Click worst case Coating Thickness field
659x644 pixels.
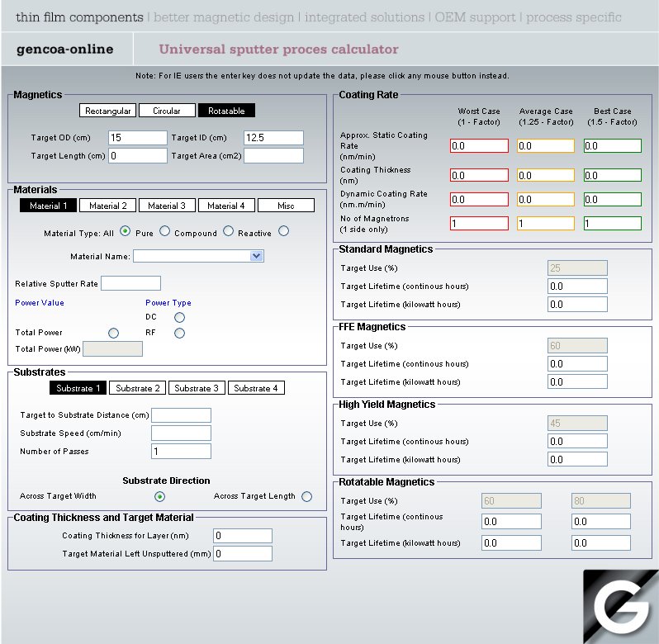pos(479,175)
